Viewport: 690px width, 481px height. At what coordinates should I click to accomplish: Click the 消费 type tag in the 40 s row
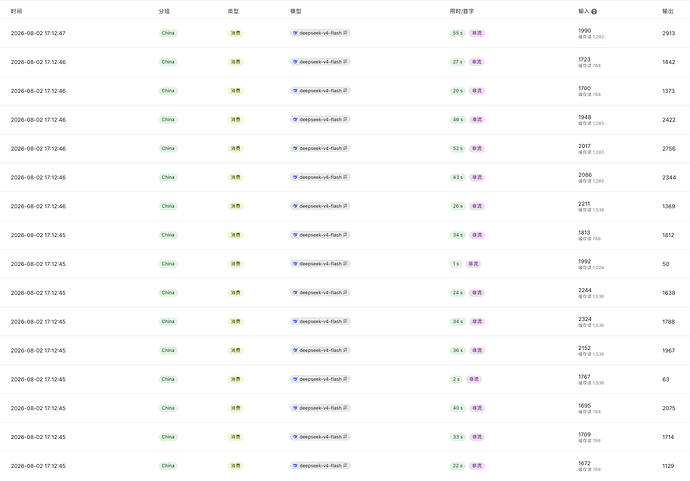pos(235,408)
